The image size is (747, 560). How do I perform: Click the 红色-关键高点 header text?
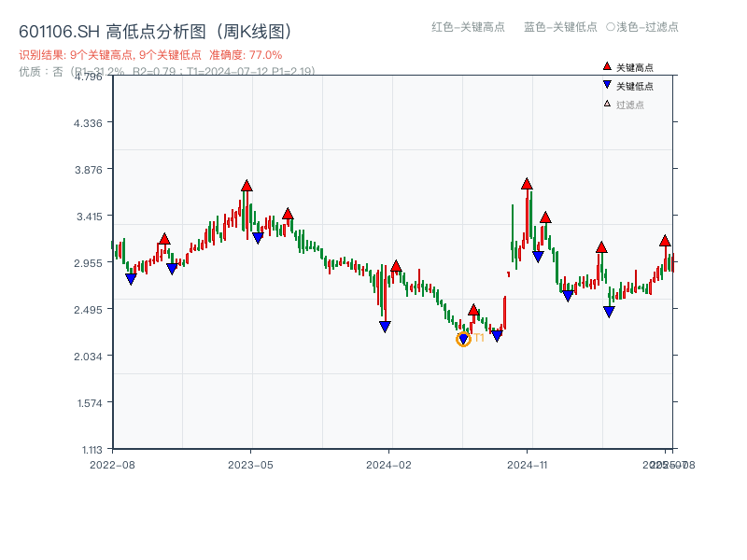click(x=468, y=27)
